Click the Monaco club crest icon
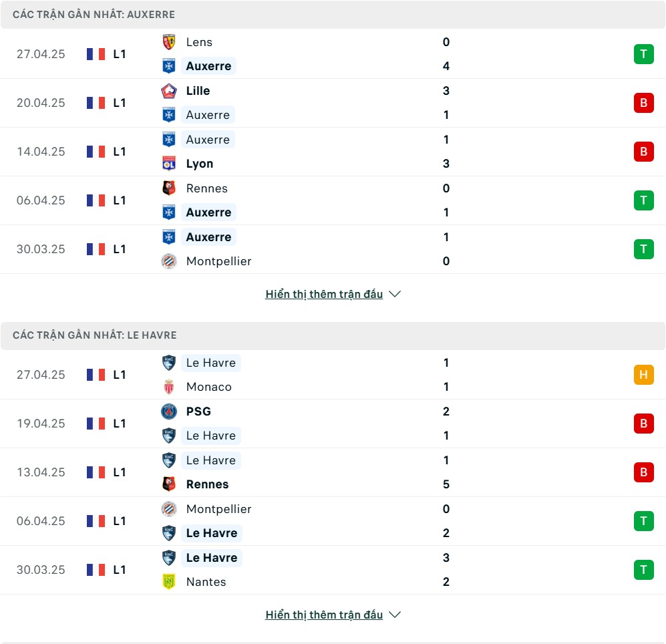 coord(168,387)
